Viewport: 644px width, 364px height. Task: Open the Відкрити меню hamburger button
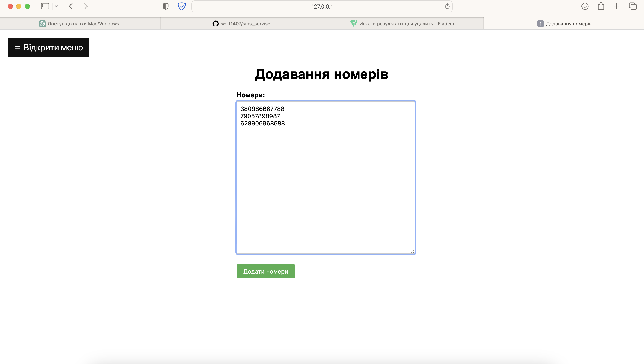pos(48,48)
